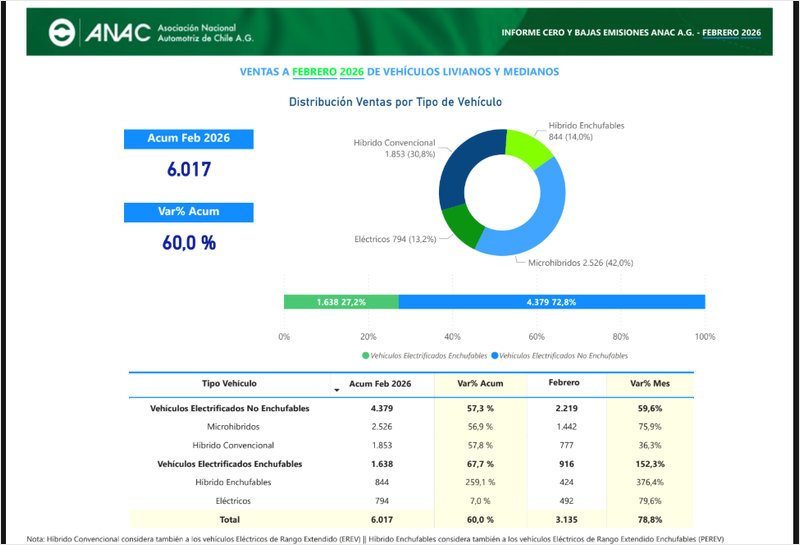Click the Febrero table column header
Viewport: 800px width, 545px height.
(564, 384)
